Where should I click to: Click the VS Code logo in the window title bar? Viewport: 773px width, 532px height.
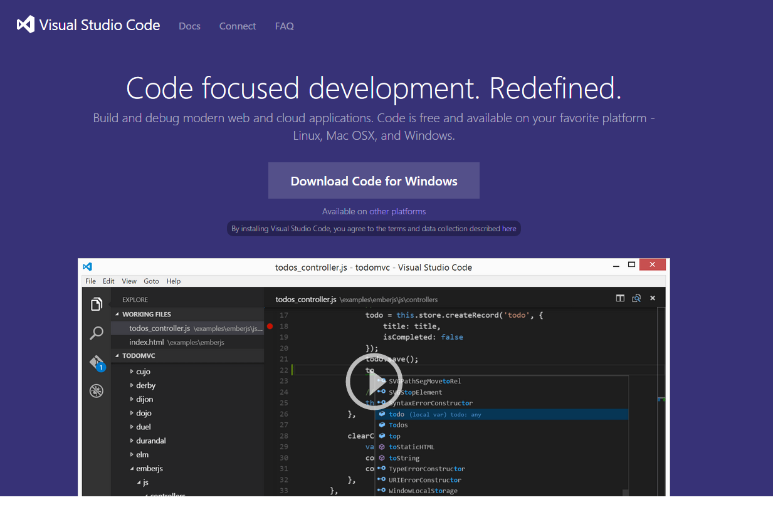click(87, 266)
